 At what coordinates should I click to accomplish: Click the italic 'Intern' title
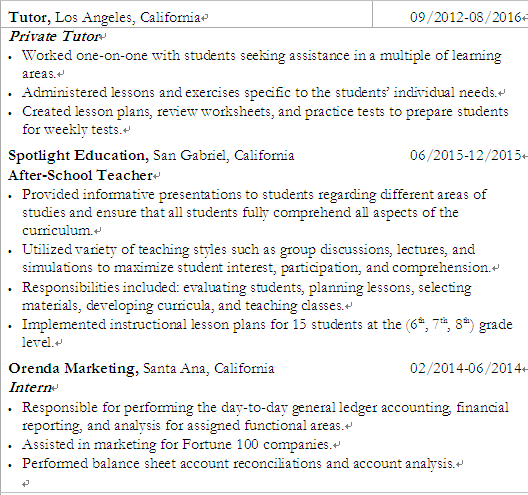pyautogui.click(x=30, y=387)
